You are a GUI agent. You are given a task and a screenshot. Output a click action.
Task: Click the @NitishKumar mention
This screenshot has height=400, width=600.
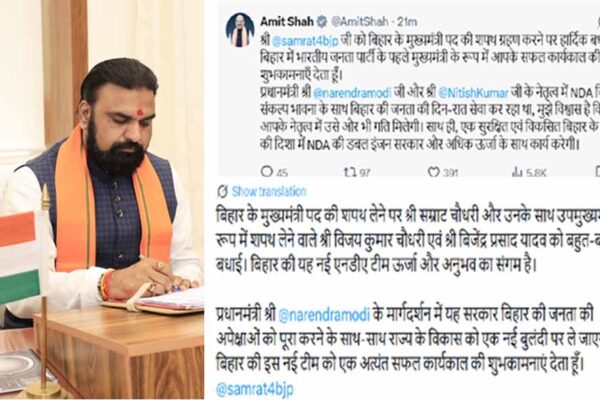pos(473,93)
